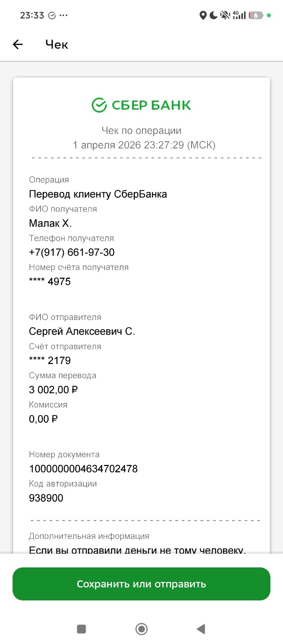Tap the status bar clock 23:33
The image size is (283, 644).
(x=32, y=15)
